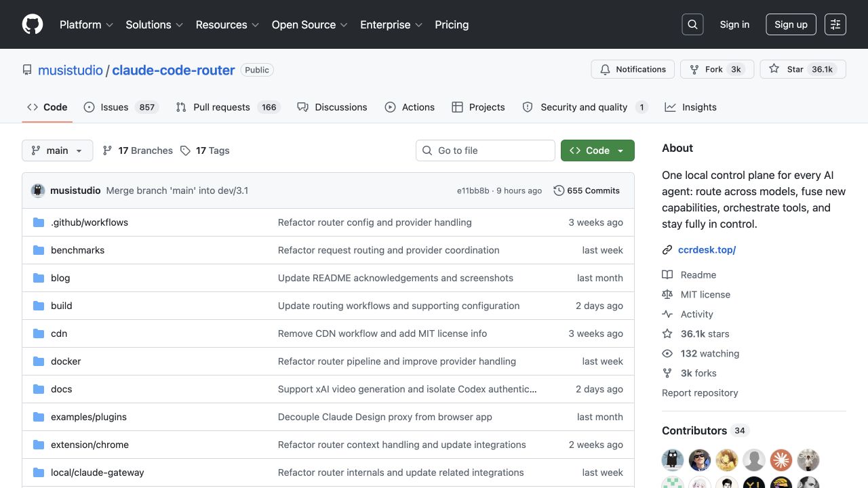
Task: Switch to the Insights tab
Action: coord(690,107)
